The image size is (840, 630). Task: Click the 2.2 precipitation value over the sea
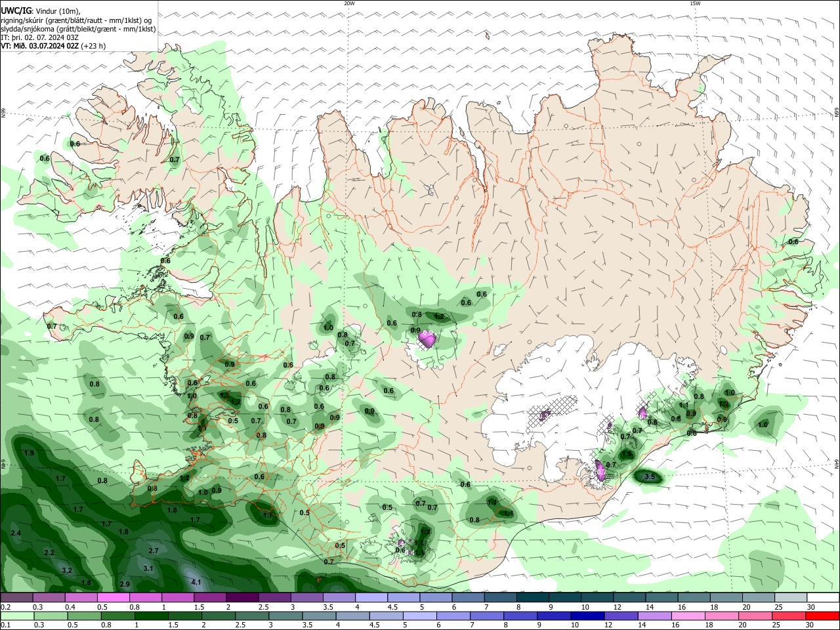[49, 553]
